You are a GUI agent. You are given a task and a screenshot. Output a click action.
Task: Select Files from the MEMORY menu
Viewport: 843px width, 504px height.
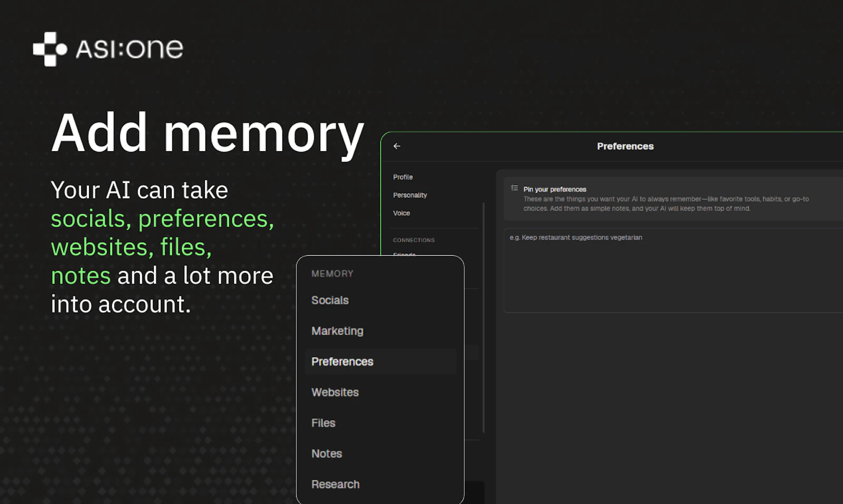pos(323,422)
